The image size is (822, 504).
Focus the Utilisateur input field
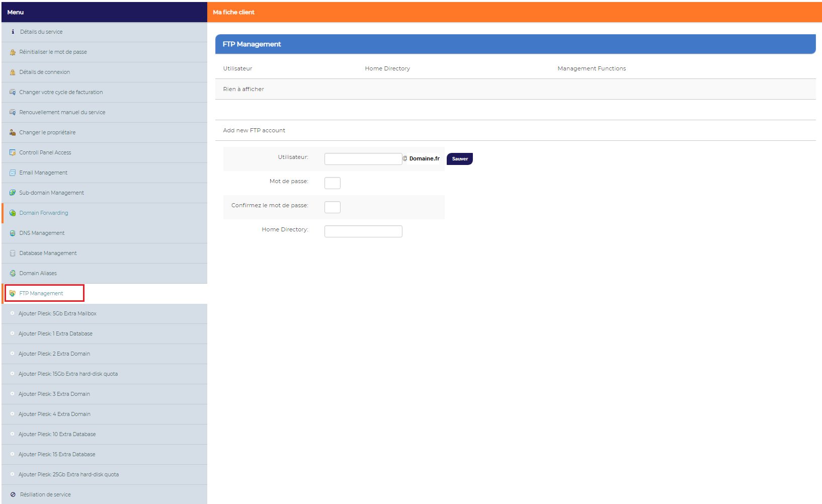pos(363,159)
